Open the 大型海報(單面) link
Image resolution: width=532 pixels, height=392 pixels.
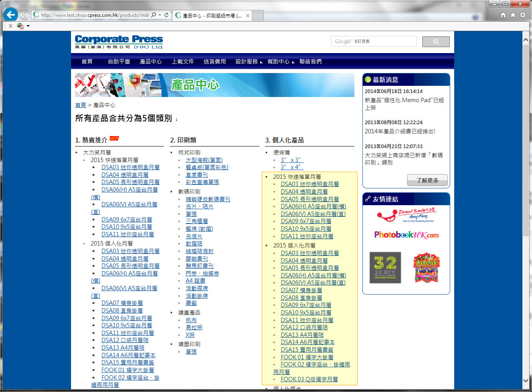[x=204, y=160]
